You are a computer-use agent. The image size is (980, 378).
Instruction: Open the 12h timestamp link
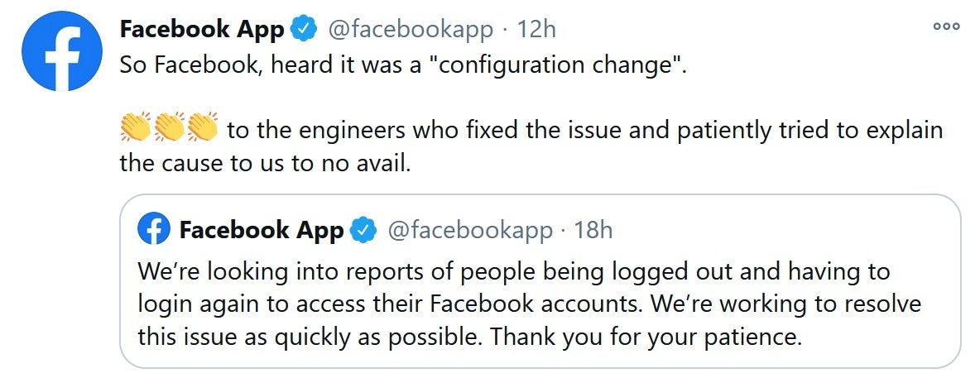[x=536, y=29]
